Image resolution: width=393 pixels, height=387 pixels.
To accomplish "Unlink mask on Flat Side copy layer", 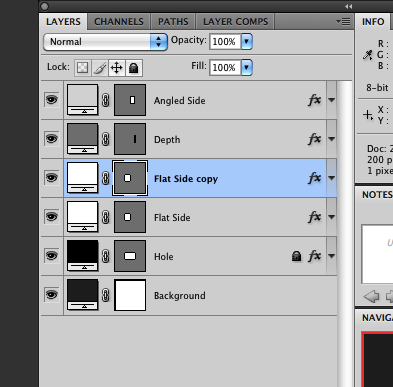I will coord(106,178).
